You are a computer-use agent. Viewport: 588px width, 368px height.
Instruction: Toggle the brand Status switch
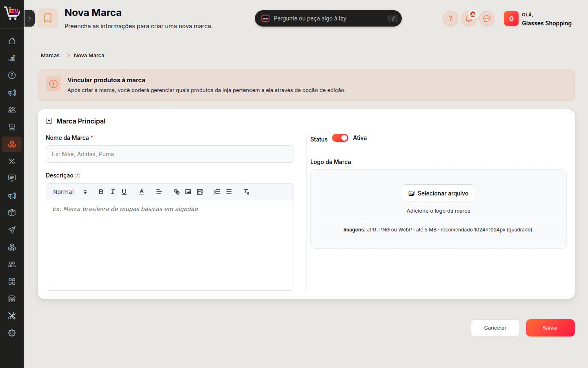click(340, 138)
